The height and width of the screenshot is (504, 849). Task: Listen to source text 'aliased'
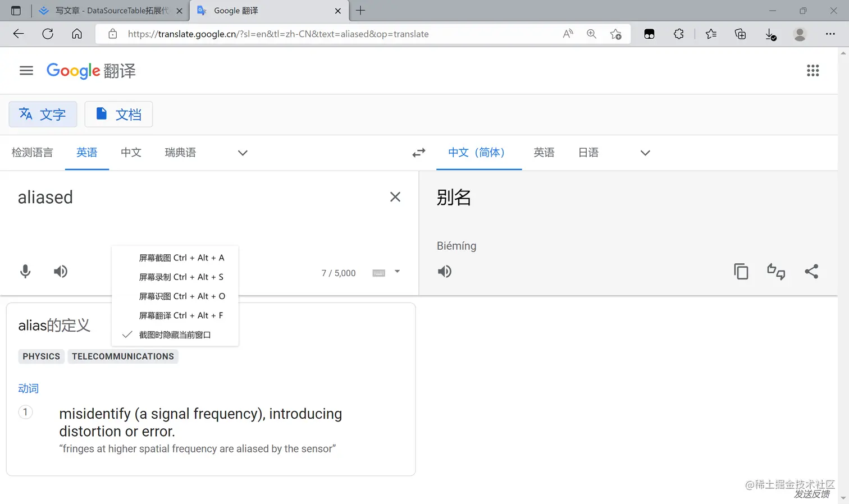coord(61,272)
